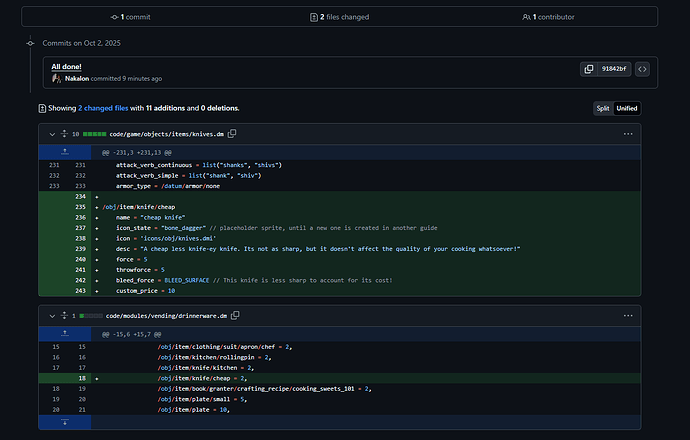The image size is (690, 440).
Task: Open the '2 changed files' link
Action: click(x=103, y=108)
